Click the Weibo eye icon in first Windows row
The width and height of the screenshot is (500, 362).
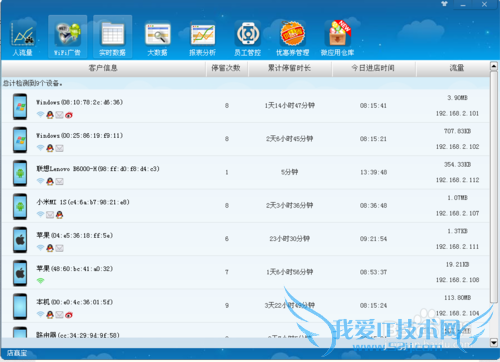(x=69, y=115)
